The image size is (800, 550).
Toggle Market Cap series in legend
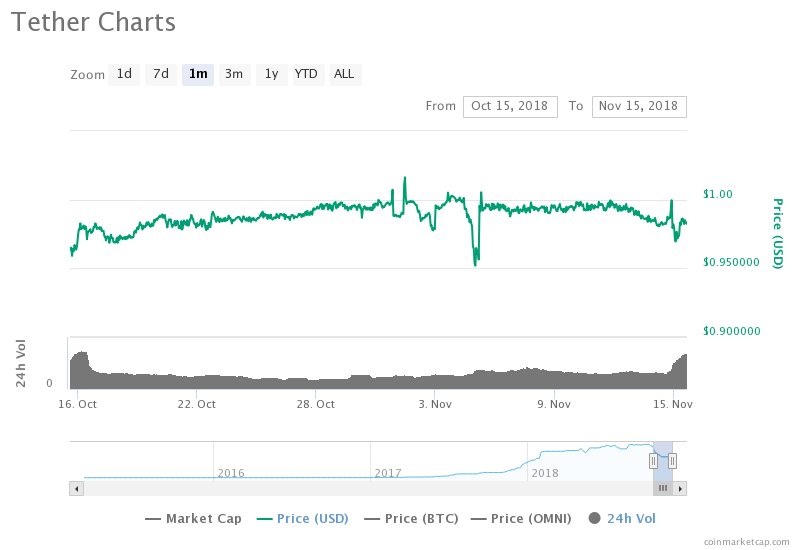point(193,519)
